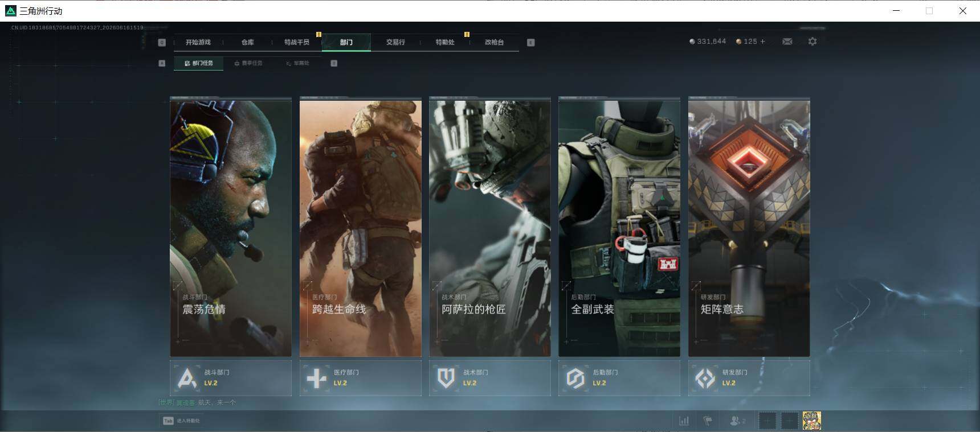Viewport: 980px width, 432px height.
Task: Click the player avatar portrait
Action: pos(812,421)
